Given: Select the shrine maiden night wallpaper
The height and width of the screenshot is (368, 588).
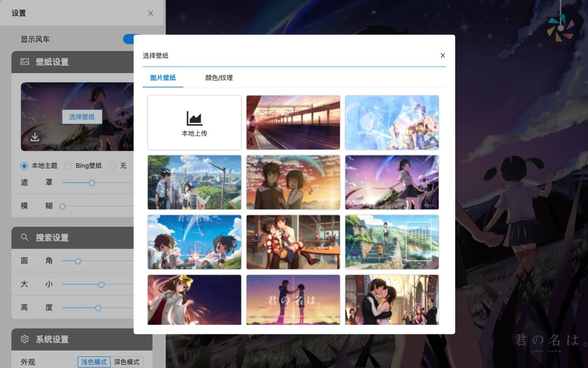Looking at the screenshot, I should pos(194,300).
